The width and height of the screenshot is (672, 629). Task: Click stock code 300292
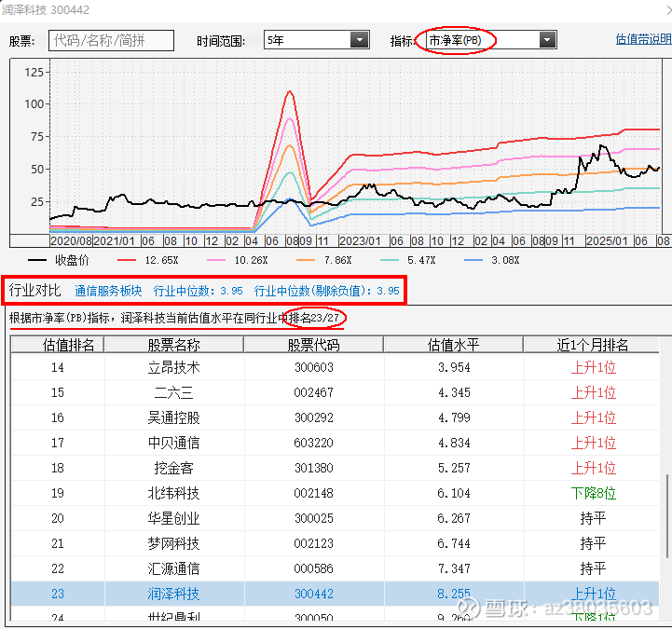pyautogui.click(x=314, y=417)
